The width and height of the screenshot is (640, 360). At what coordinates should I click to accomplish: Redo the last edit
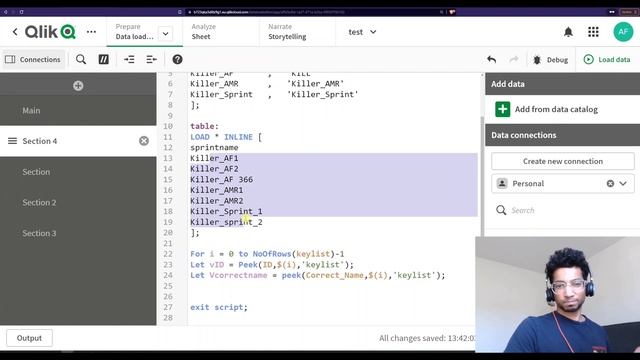click(x=514, y=60)
